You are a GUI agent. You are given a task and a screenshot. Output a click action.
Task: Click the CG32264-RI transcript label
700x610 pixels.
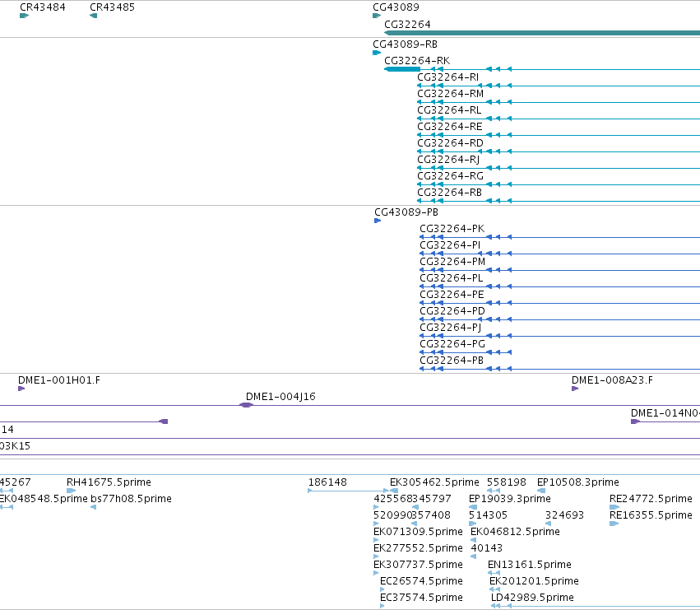[447, 77]
